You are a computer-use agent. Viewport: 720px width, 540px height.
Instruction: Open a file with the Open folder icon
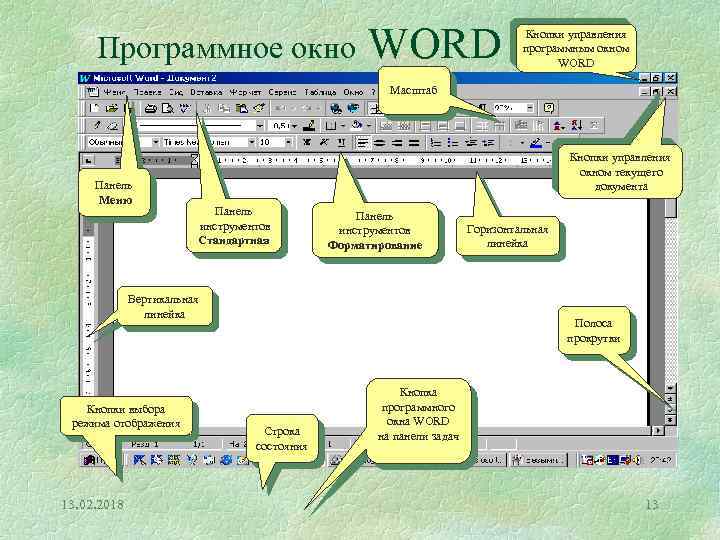pyautogui.click(x=112, y=108)
